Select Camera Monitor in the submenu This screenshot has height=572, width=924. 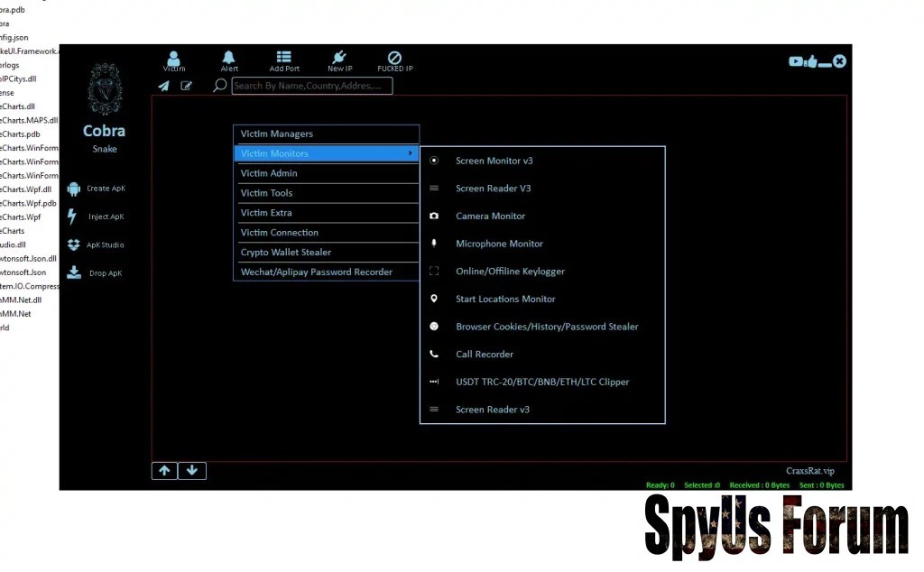click(490, 217)
